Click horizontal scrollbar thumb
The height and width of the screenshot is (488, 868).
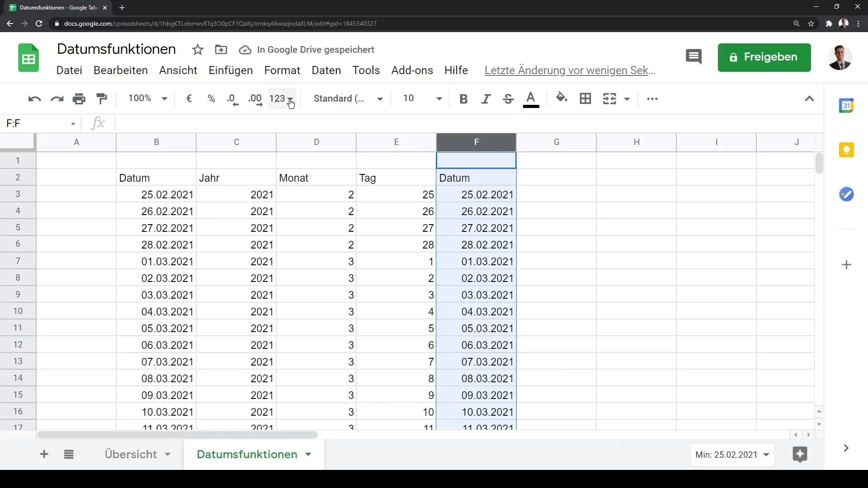[177, 435]
